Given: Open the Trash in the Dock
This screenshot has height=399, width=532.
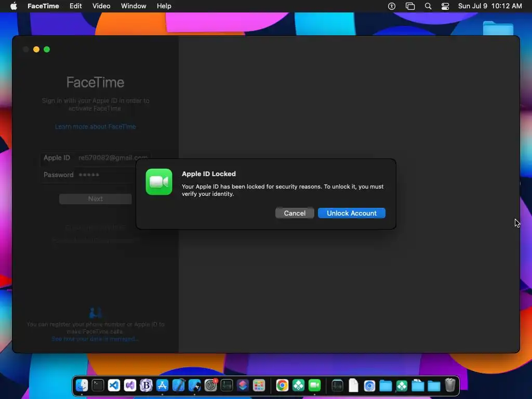Looking at the screenshot, I should 450,385.
